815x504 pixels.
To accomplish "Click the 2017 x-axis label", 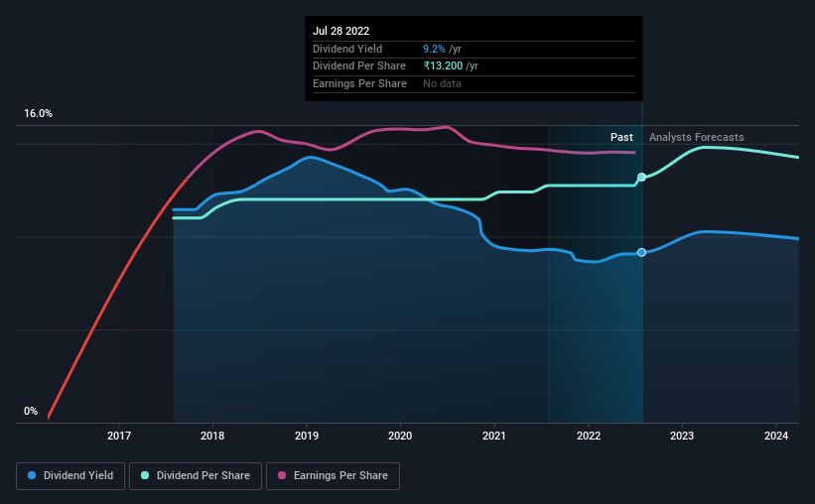I will click(119, 436).
